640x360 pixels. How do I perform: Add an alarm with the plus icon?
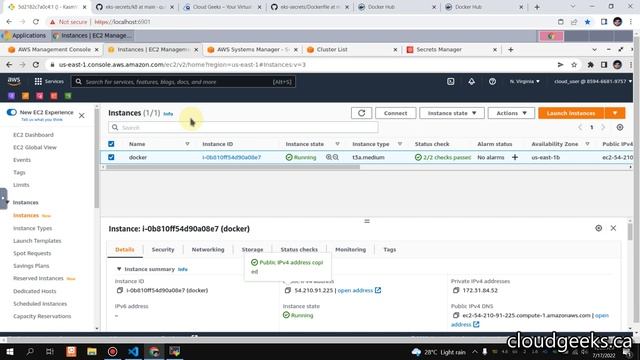tap(515, 157)
